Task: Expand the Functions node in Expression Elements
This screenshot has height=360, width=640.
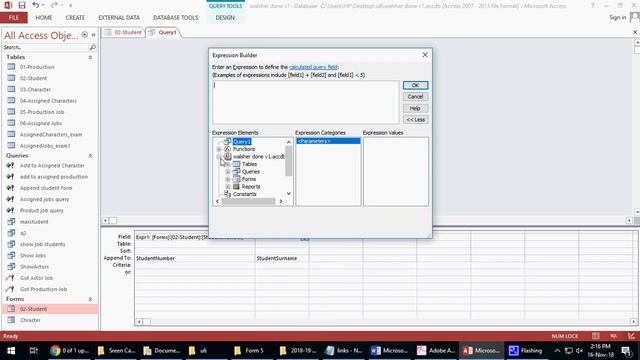Action: click(219, 149)
